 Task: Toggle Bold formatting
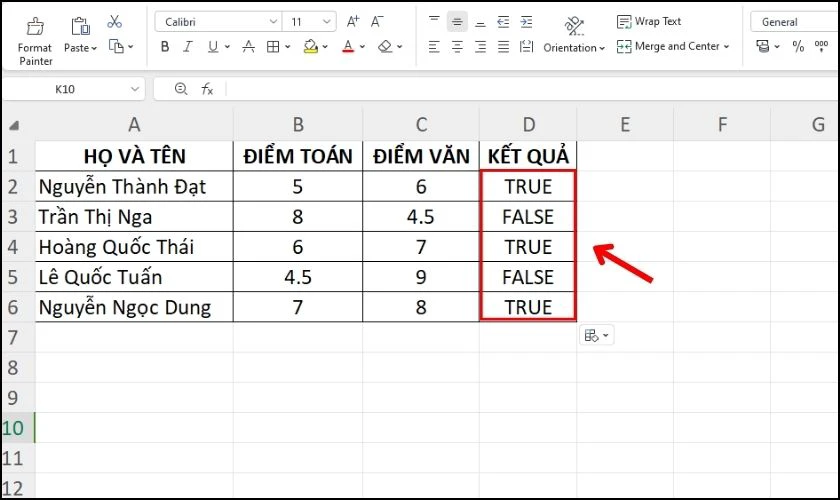click(x=165, y=47)
